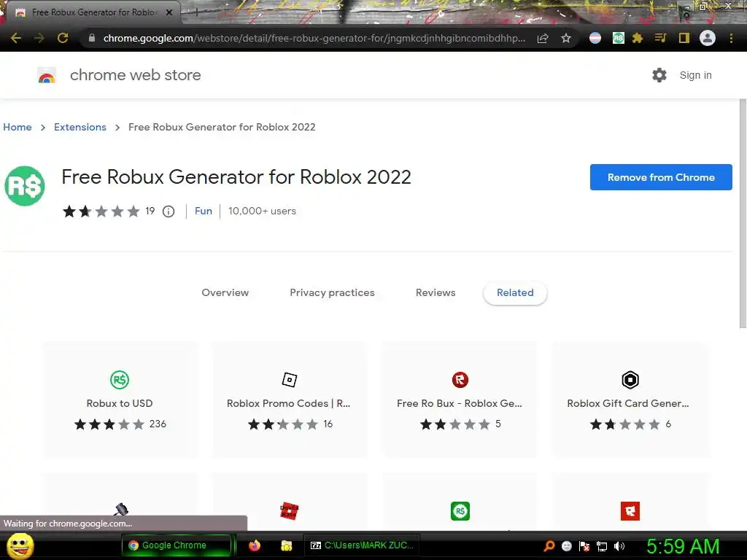The image size is (747, 560).
Task: Click the white round face tray icon
Action: pos(566,546)
